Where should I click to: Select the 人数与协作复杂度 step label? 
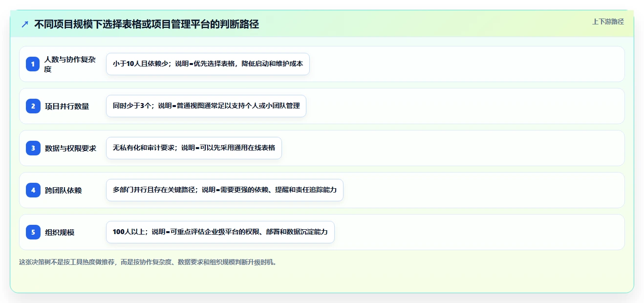tap(70, 64)
